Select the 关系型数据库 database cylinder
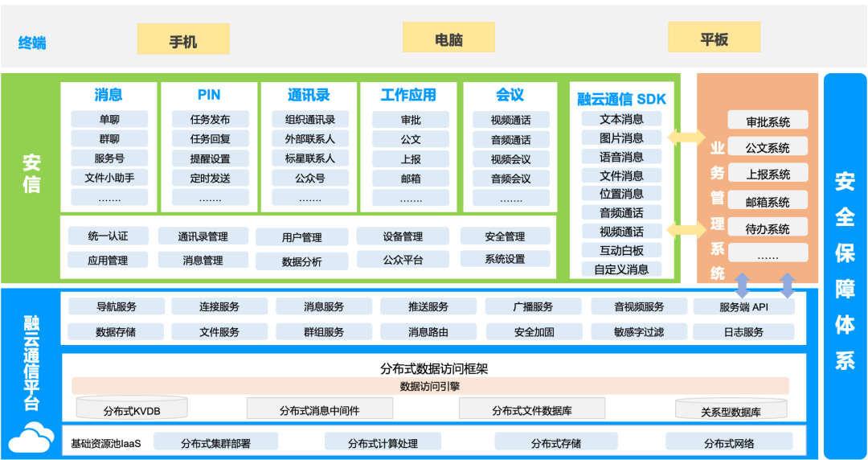 (x=731, y=409)
